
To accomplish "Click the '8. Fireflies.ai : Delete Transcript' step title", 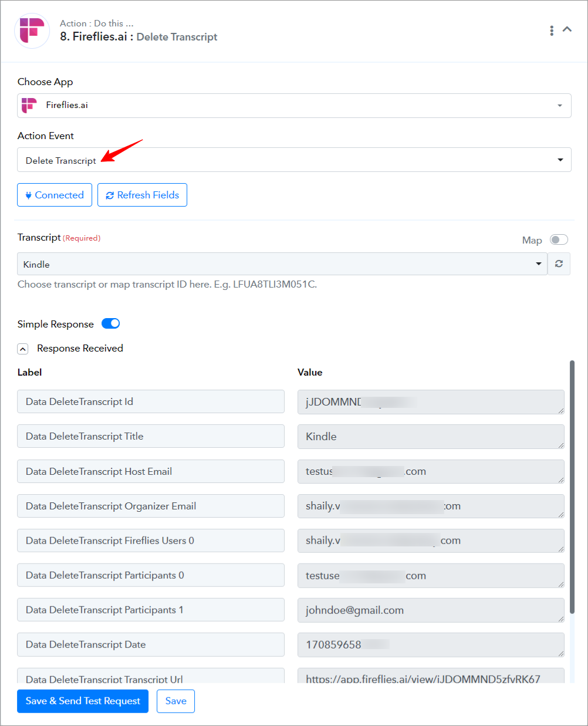I will [138, 37].
